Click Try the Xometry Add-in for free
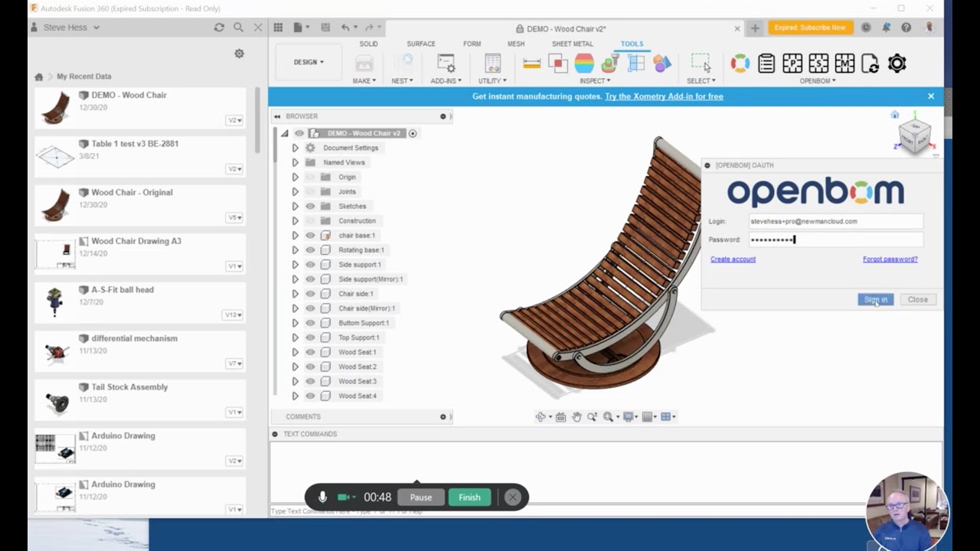The height and width of the screenshot is (551, 980). click(x=664, y=96)
